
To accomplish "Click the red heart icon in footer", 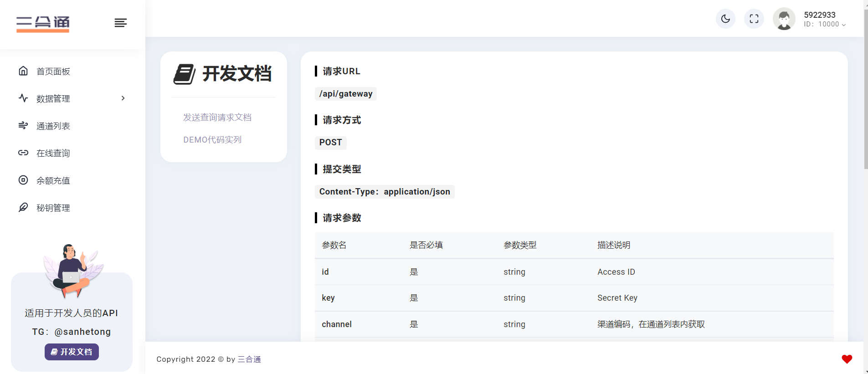I will point(847,359).
